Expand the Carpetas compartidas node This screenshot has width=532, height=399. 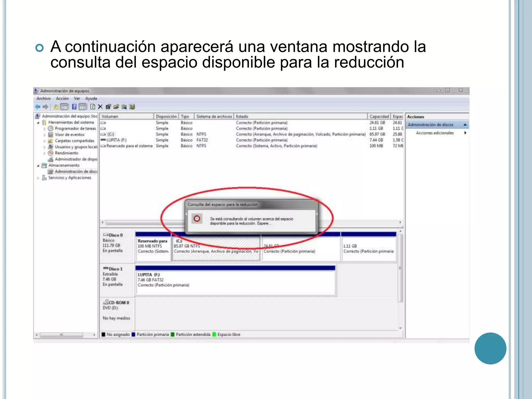(x=44, y=141)
